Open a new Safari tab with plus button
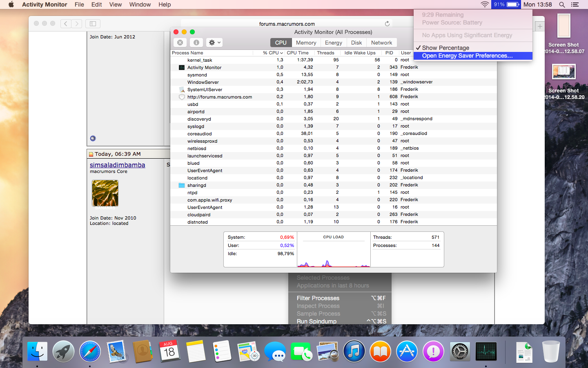 pos(540,26)
